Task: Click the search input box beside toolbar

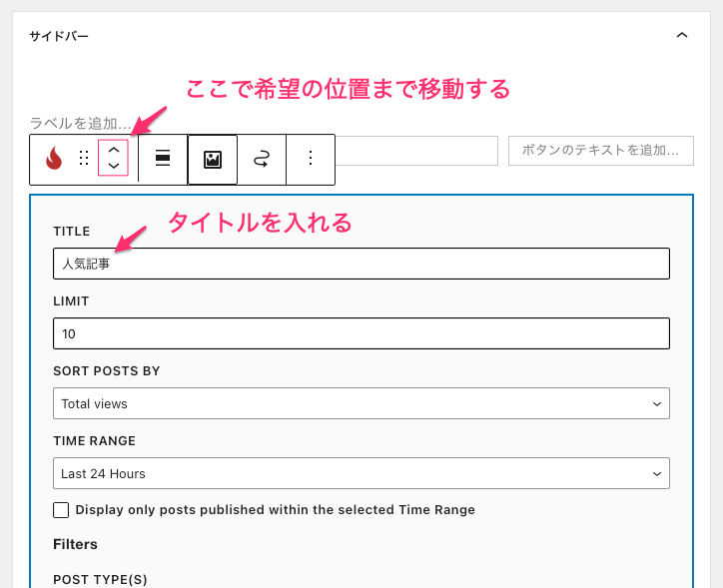Action: click(x=415, y=151)
